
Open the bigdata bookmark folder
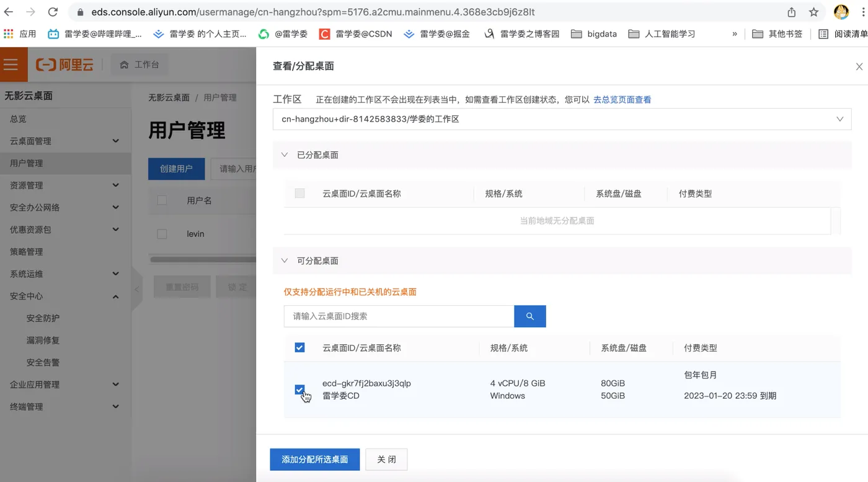(593, 34)
